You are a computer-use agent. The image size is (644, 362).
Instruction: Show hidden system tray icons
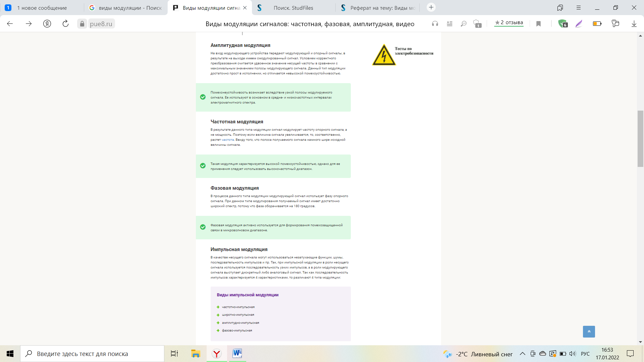click(523, 354)
